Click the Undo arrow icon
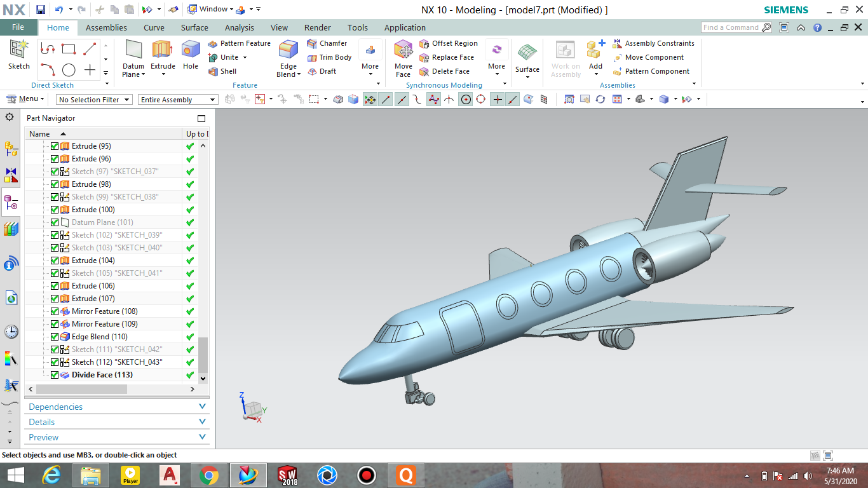 click(58, 10)
